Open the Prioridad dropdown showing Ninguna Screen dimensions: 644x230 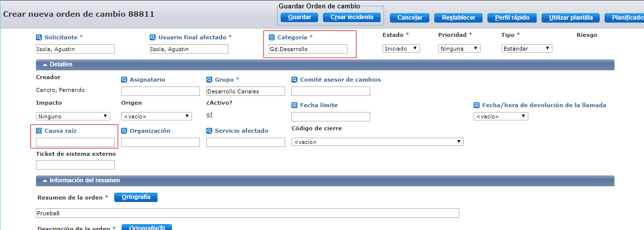(x=459, y=49)
